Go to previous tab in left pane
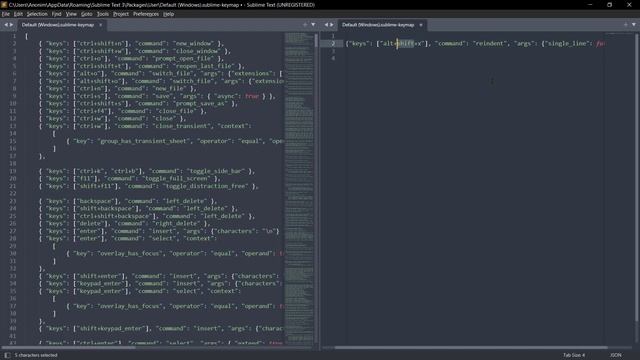 tap(6, 25)
